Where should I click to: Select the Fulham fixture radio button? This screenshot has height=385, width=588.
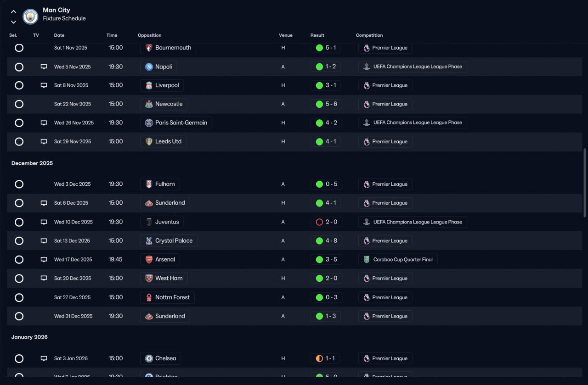pyautogui.click(x=19, y=184)
